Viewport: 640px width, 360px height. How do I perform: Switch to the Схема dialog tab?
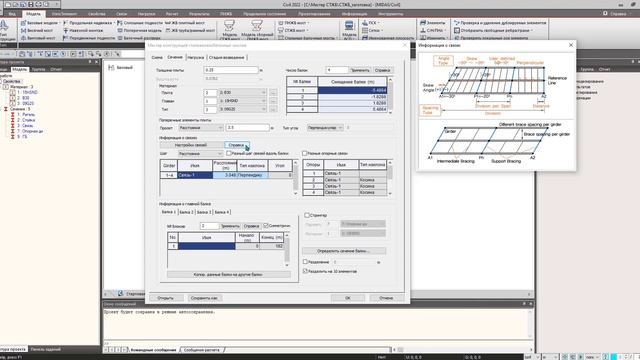(157, 58)
